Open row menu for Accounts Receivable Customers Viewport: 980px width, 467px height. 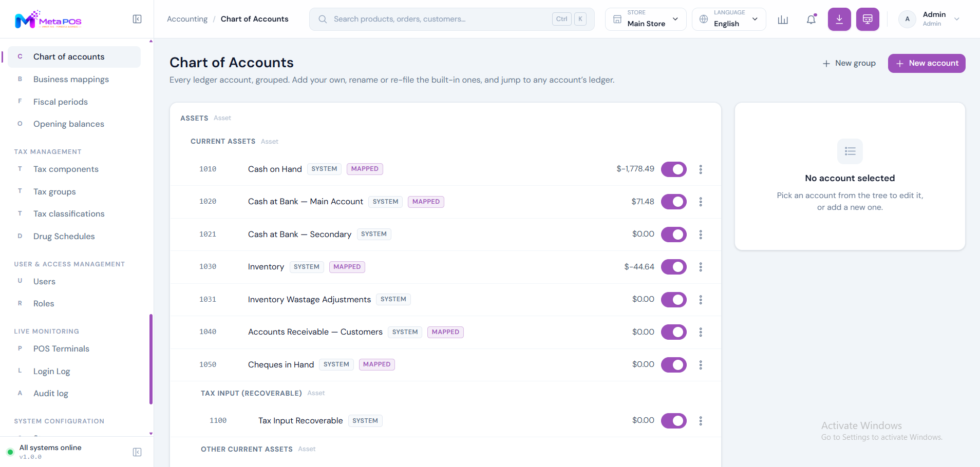[701, 332]
